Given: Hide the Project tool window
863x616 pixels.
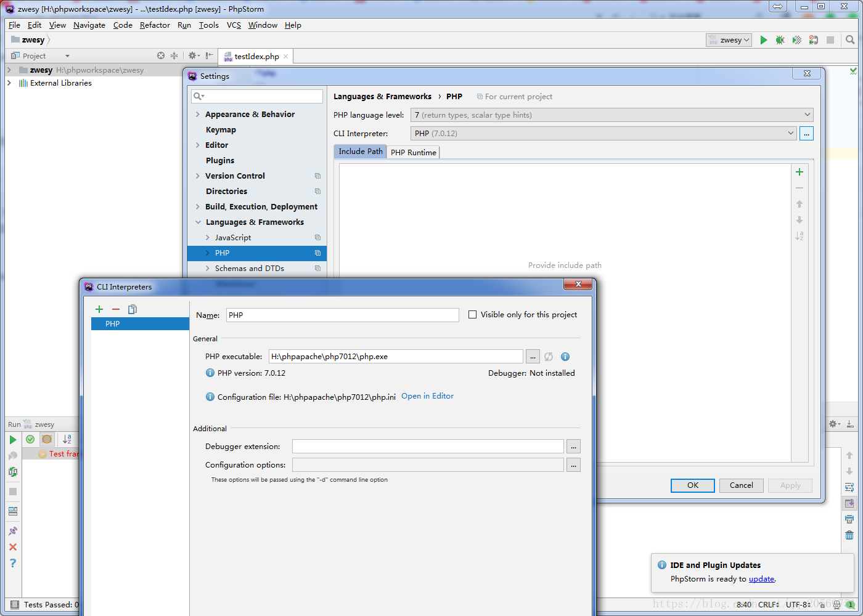Looking at the screenshot, I should (x=209, y=55).
